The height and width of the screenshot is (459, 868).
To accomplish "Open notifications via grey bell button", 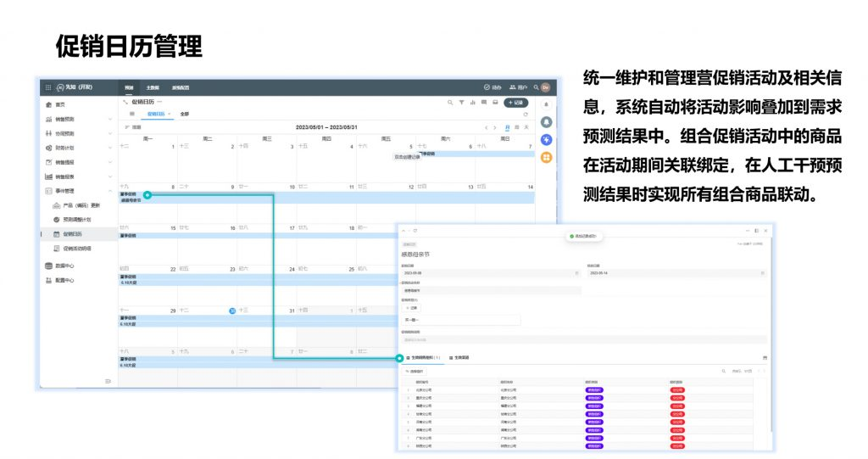I will pyautogui.click(x=547, y=122).
